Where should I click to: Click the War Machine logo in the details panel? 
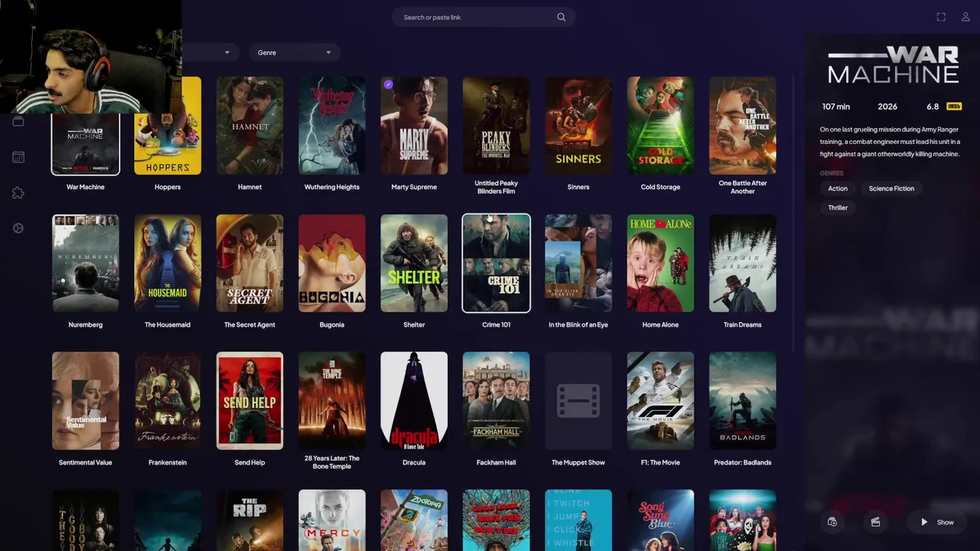click(893, 64)
